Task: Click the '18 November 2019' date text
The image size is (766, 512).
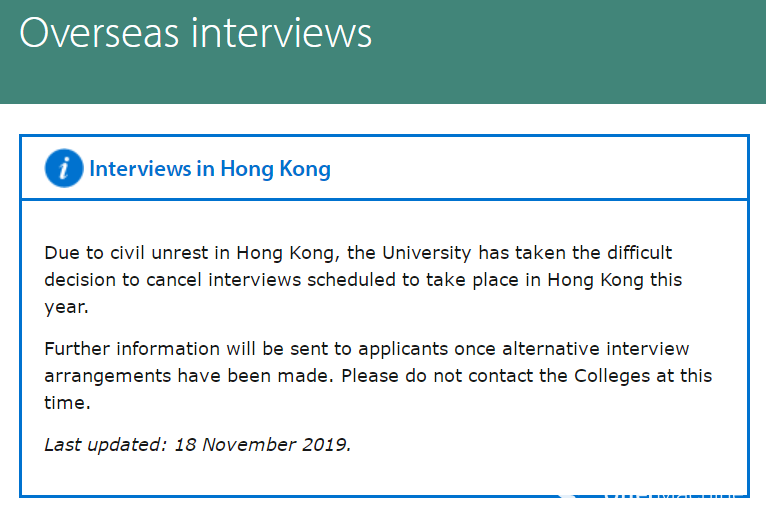Action: 262,445
